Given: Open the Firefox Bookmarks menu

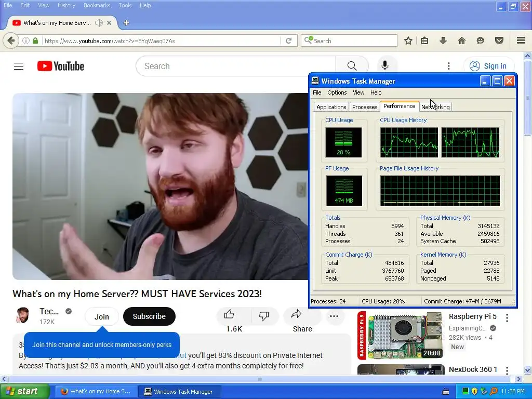Looking at the screenshot, I should (97, 5).
